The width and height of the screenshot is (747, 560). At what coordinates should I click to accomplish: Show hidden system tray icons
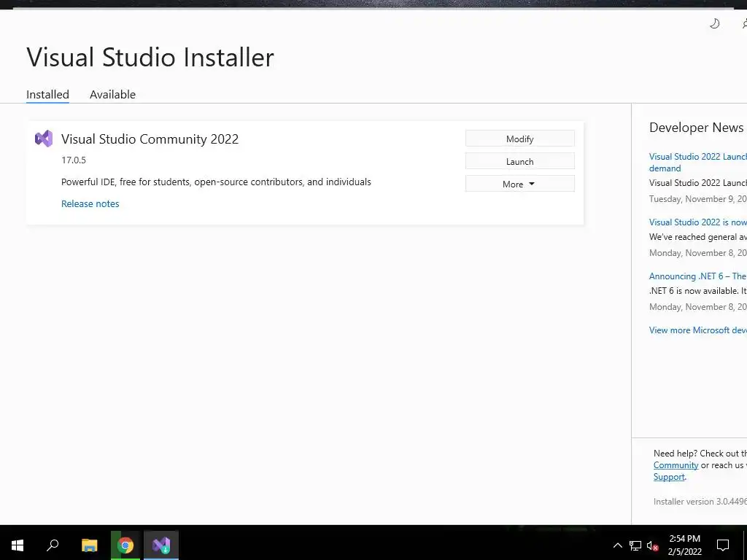click(x=617, y=545)
